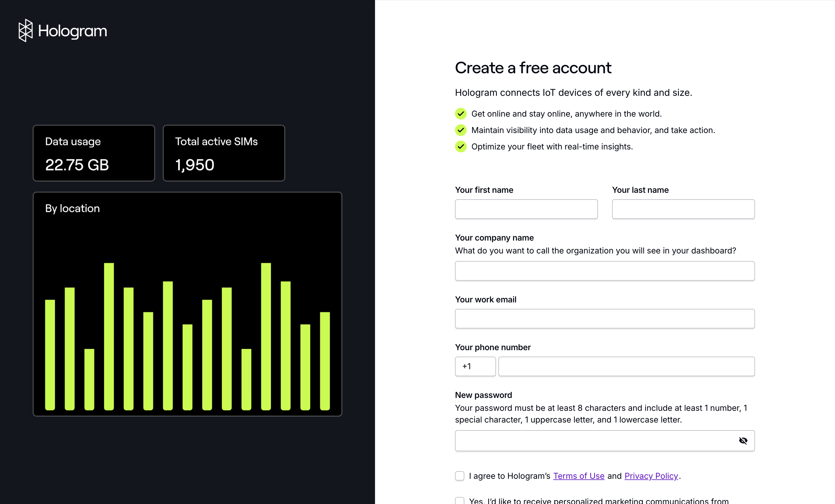This screenshot has height=504, width=835.
Task: Click the first name input field
Action: 526,209
